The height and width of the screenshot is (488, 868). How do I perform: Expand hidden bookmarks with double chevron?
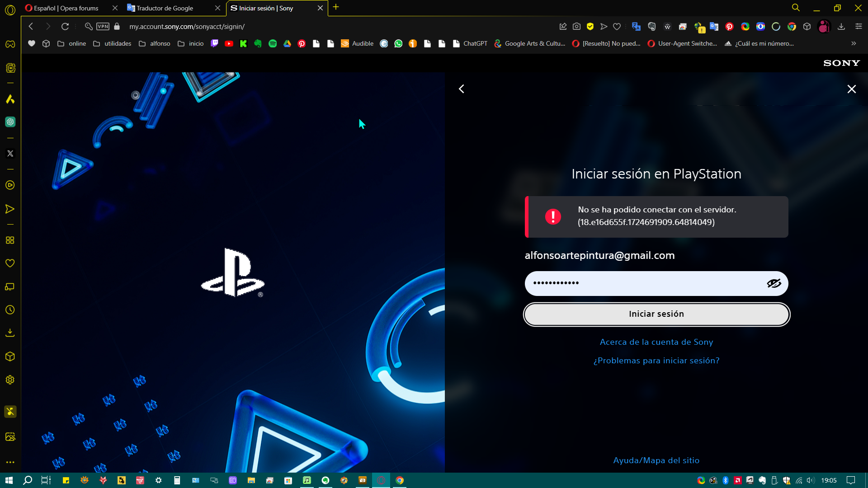tap(854, 44)
